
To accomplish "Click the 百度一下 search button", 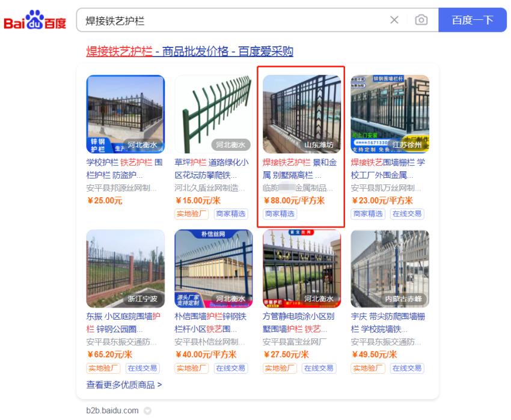I will click(472, 20).
